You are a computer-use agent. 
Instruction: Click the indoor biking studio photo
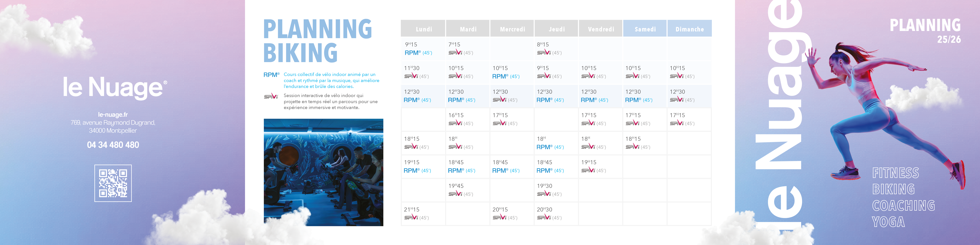(x=323, y=172)
